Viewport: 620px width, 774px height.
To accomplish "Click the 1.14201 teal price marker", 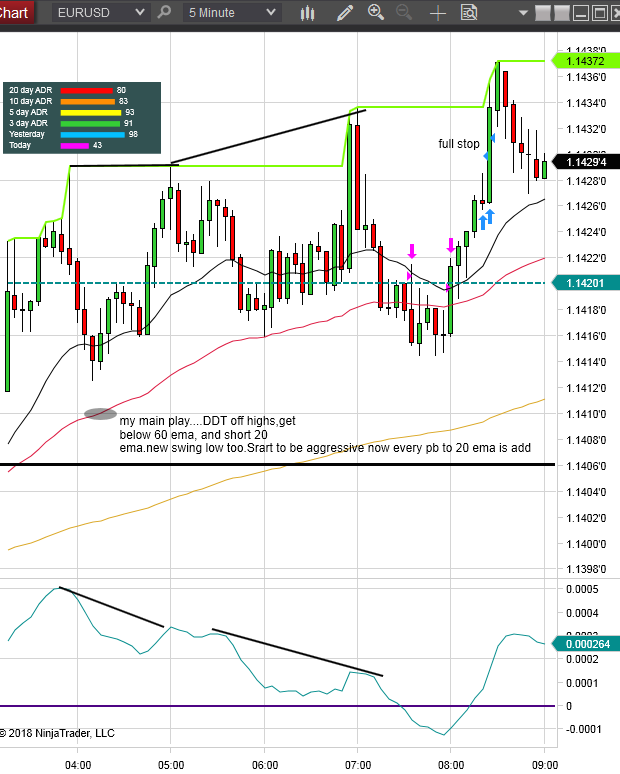I will [585, 283].
